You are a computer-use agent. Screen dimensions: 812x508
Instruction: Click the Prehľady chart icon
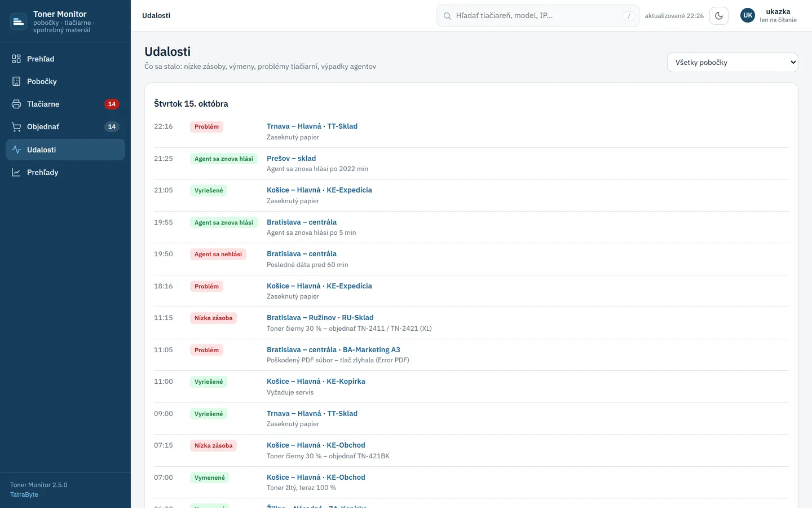click(16, 172)
